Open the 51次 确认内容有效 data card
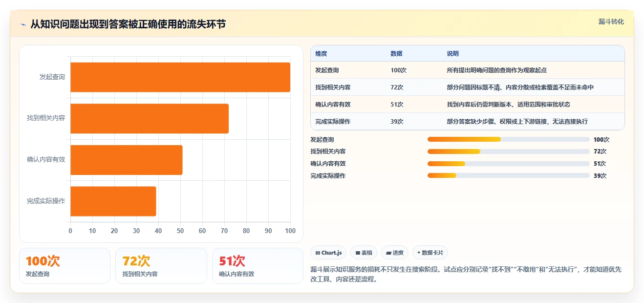 [258, 266]
